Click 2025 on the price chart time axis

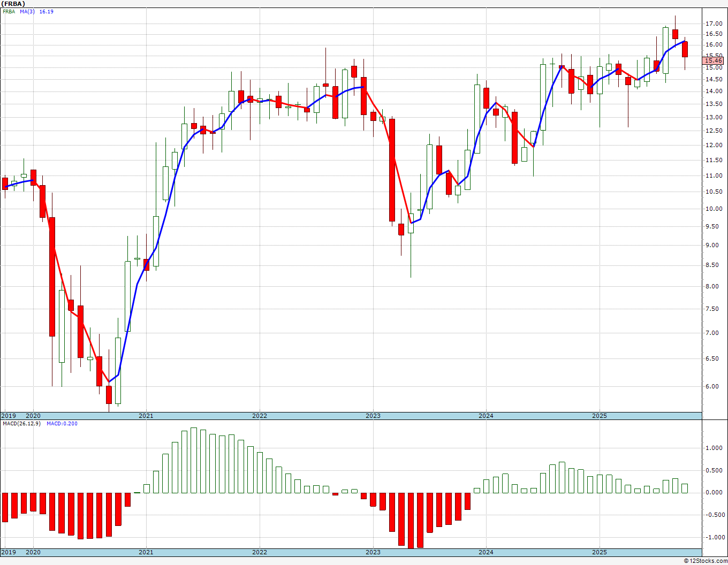point(600,416)
